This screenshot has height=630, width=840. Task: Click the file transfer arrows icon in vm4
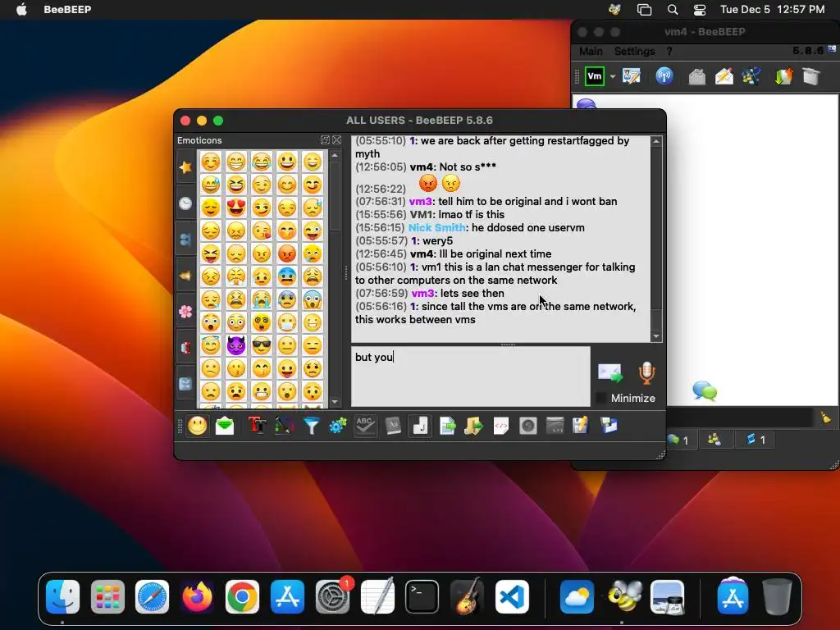tap(783, 76)
